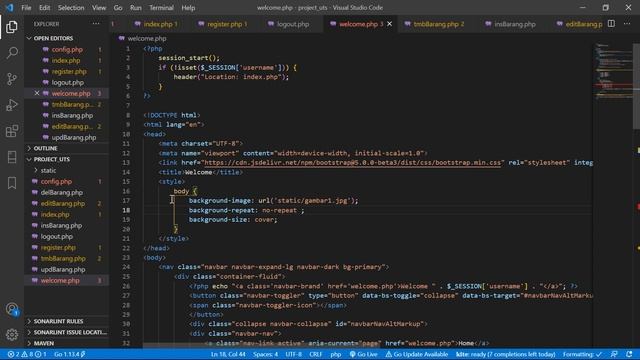Viewport: 640px width, 360px height.
Task: Change the CRLF end of line sequence
Action: [316, 354]
